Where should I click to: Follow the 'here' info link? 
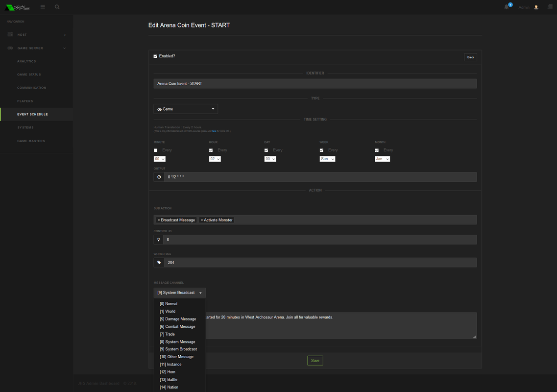click(x=214, y=131)
